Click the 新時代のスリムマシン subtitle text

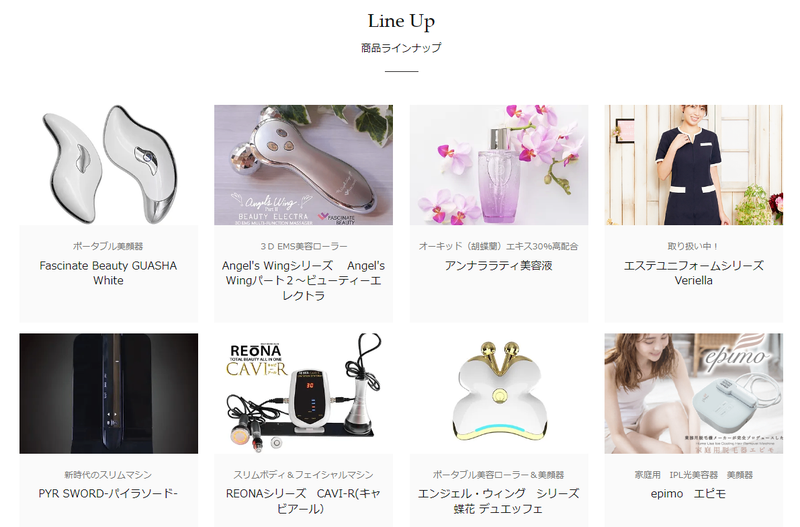point(108,475)
